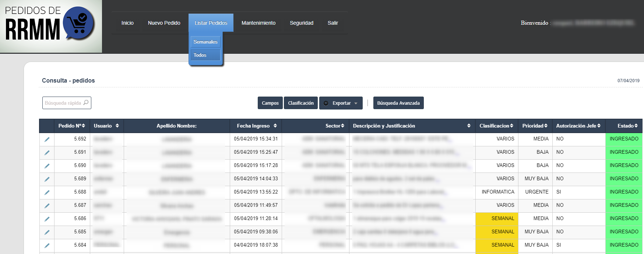Sort by Fecha Ingreso arrows
Screen dimensions: 644x254
[x=275, y=126]
